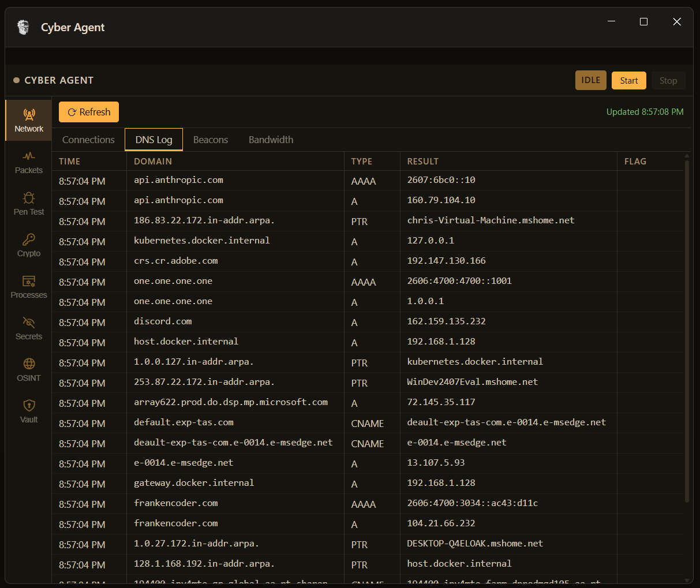Switch to the Bandwidth tab
Screen dimensions: 700x588
coord(271,140)
